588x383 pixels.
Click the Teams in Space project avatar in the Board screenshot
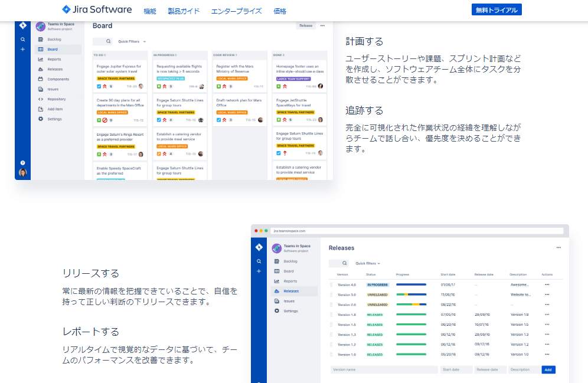(41, 26)
